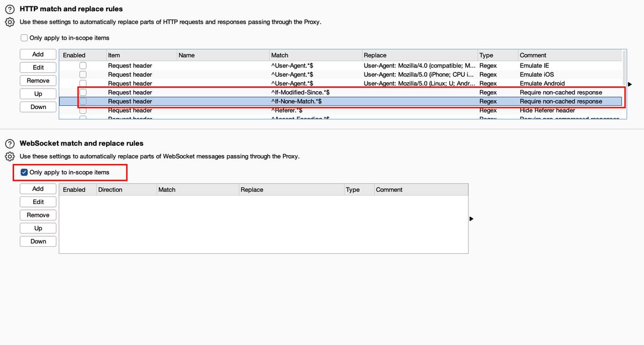Click the Mozilla/4.0 (compatible) replace value
This screenshot has height=345, width=644.
coord(419,65)
